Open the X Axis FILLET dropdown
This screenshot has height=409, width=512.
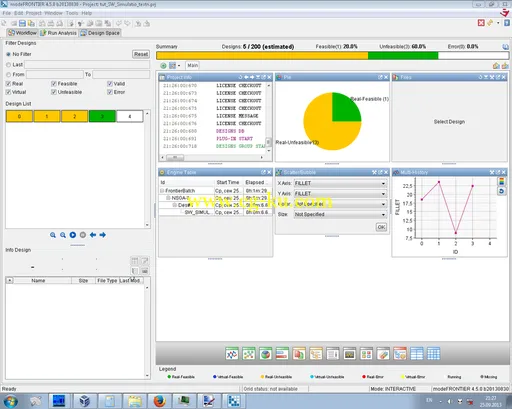coord(340,183)
